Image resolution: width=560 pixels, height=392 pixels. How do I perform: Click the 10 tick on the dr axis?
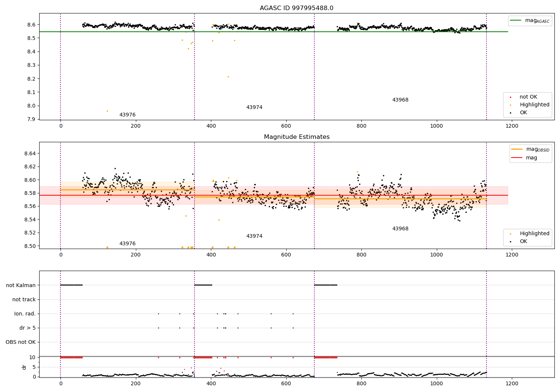tap(32, 357)
